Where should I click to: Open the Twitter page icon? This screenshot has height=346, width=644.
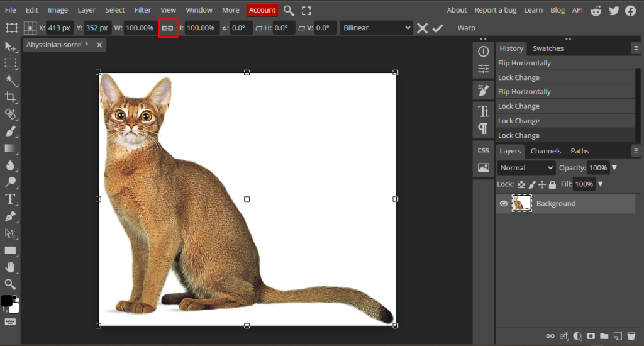pyautogui.click(x=614, y=11)
